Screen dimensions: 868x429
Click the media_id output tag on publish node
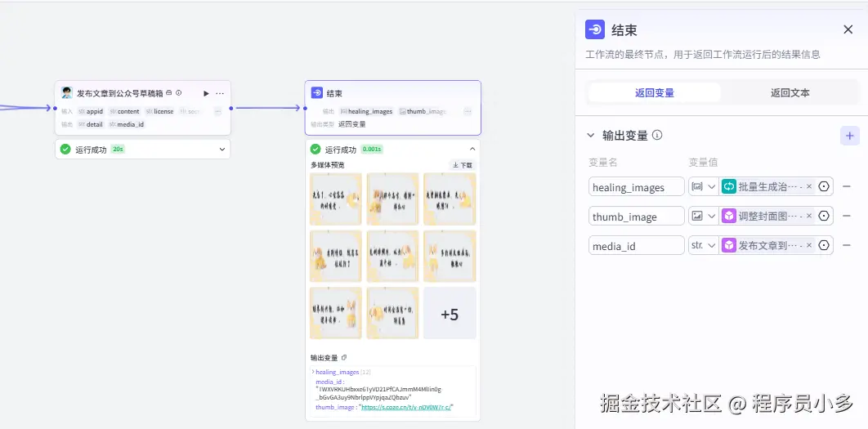(x=126, y=124)
